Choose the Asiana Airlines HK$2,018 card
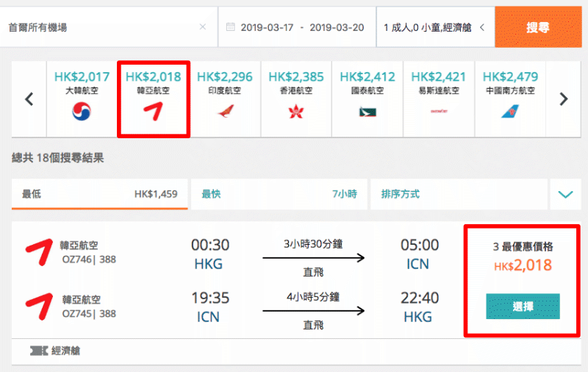The image size is (588, 372). (154, 99)
